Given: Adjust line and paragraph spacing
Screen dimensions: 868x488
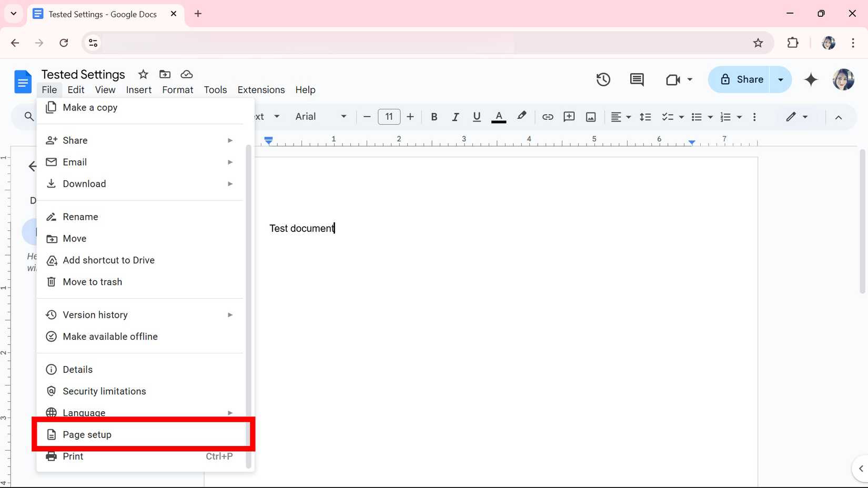Looking at the screenshot, I should point(645,117).
